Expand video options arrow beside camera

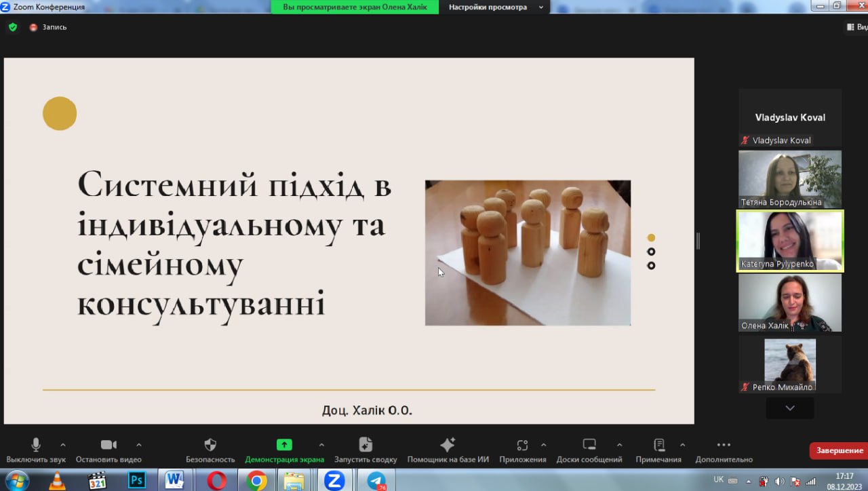click(x=139, y=445)
